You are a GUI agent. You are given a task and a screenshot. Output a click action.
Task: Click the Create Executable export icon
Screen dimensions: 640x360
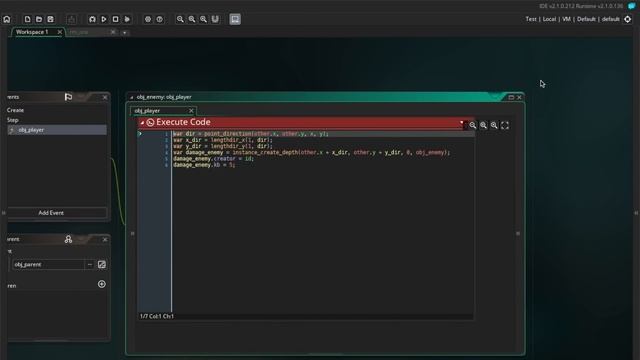[71, 19]
